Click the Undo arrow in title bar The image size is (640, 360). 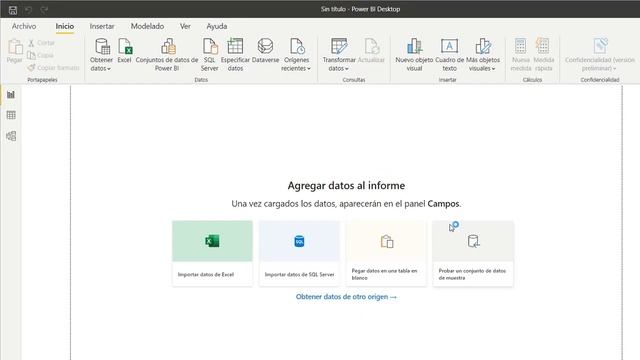pyautogui.click(x=28, y=10)
